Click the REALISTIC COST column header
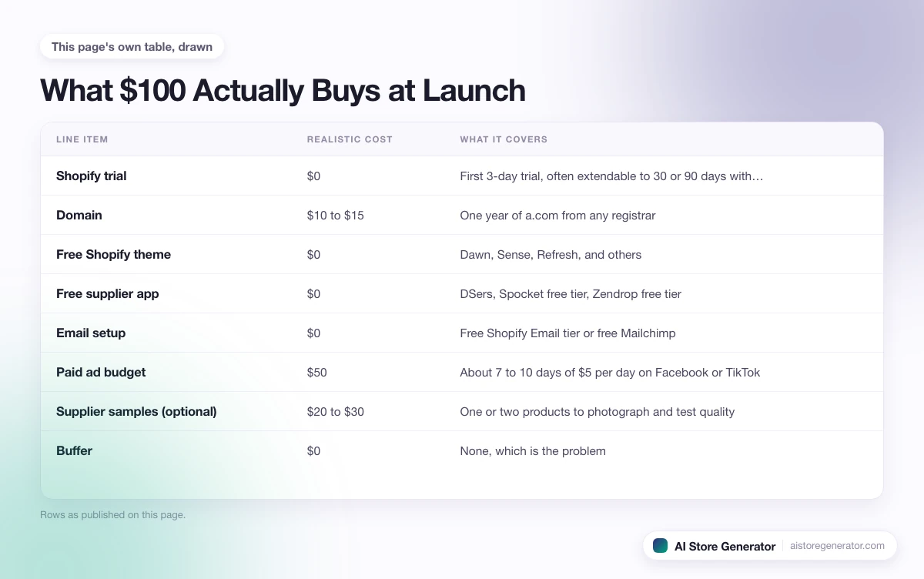The width and height of the screenshot is (924, 579). (x=350, y=139)
